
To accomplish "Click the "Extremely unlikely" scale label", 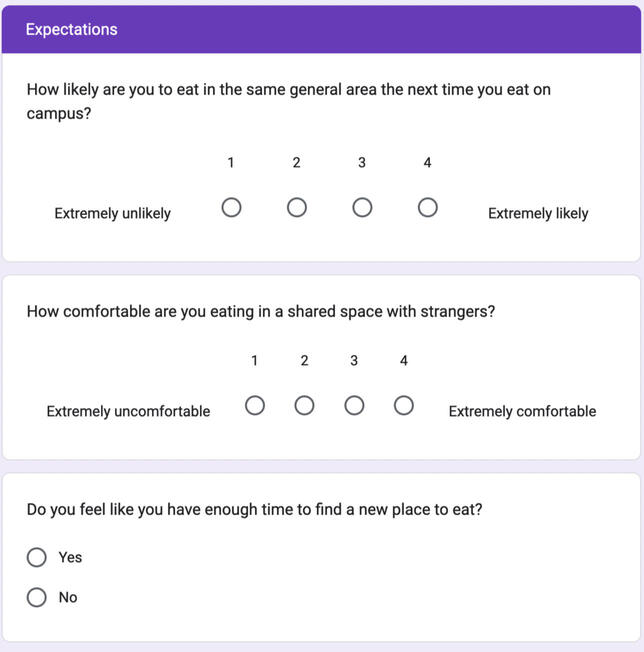I will point(112,213).
